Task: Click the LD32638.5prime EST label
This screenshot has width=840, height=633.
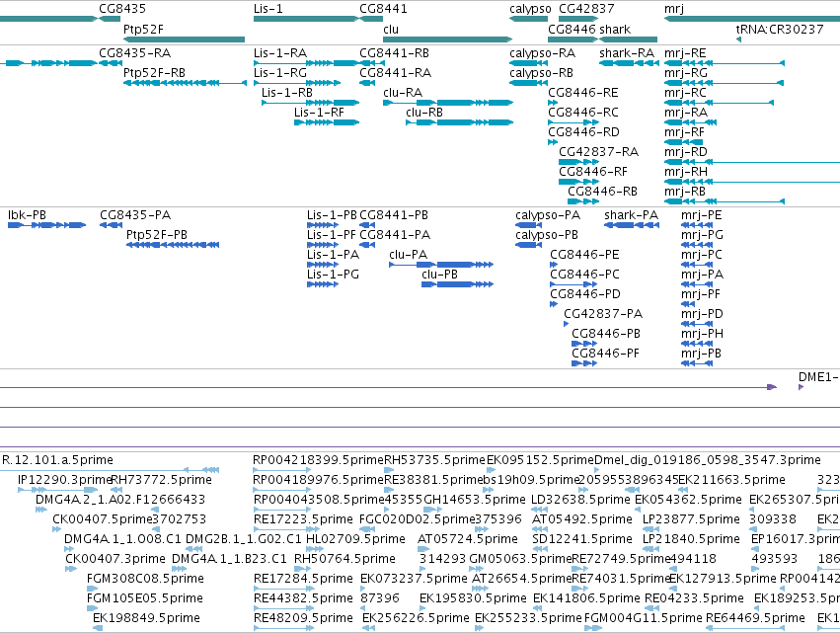Action: coord(580,500)
